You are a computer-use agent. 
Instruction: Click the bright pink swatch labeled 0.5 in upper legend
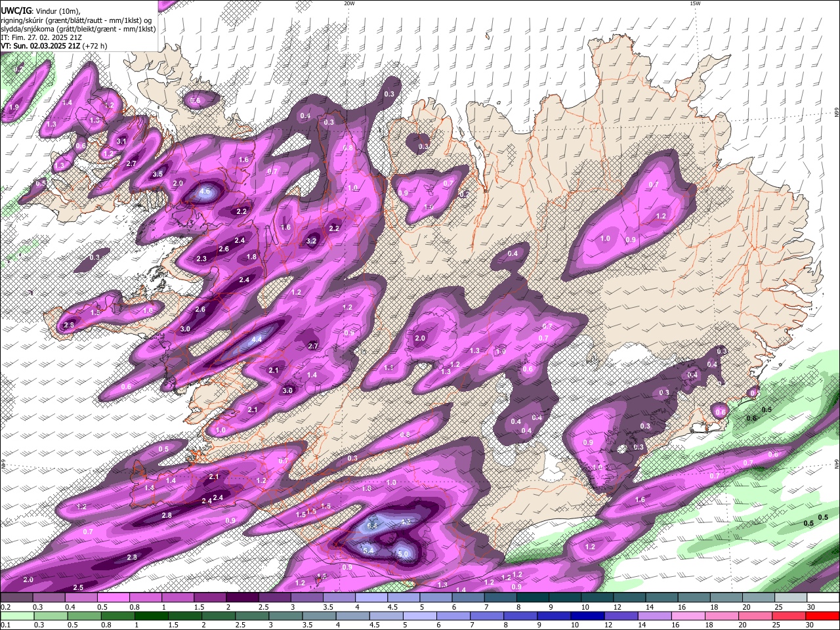113,598
